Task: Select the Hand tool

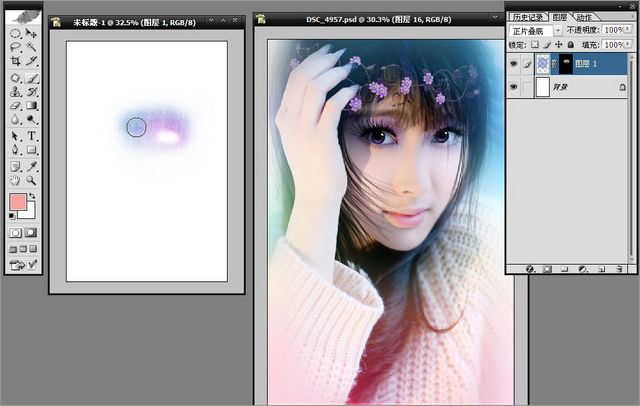Action: (15, 180)
